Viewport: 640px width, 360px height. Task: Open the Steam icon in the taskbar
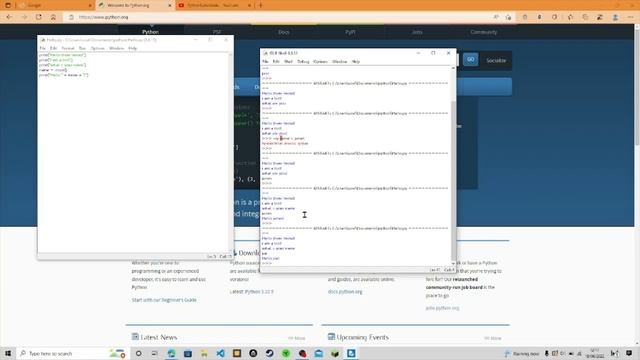269,353
